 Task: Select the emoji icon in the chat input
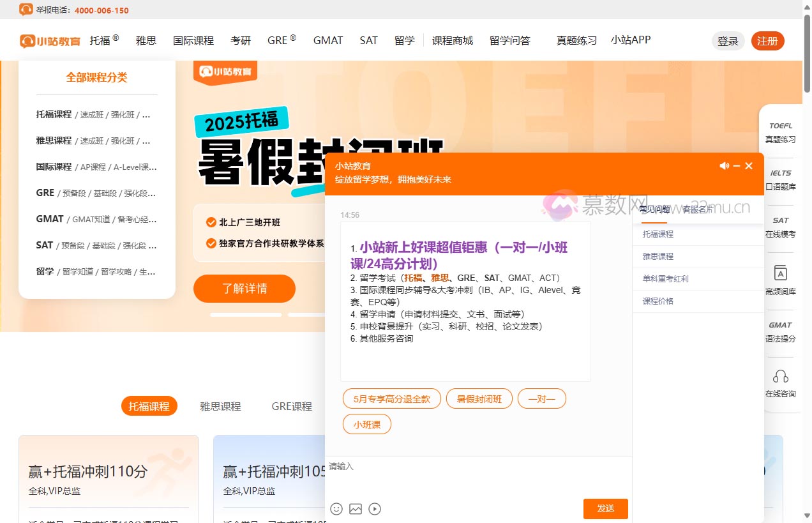(x=336, y=508)
